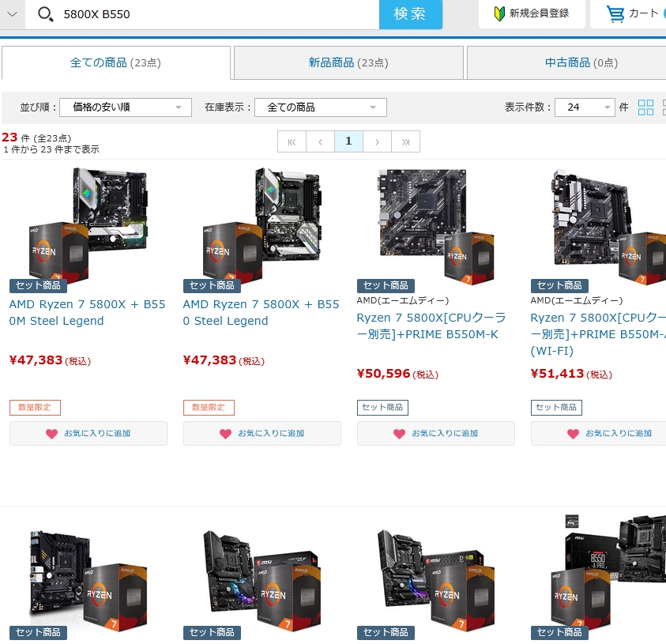Go to next page arrow
This screenshot has height=644, width=666.
(x=377, y=141)
